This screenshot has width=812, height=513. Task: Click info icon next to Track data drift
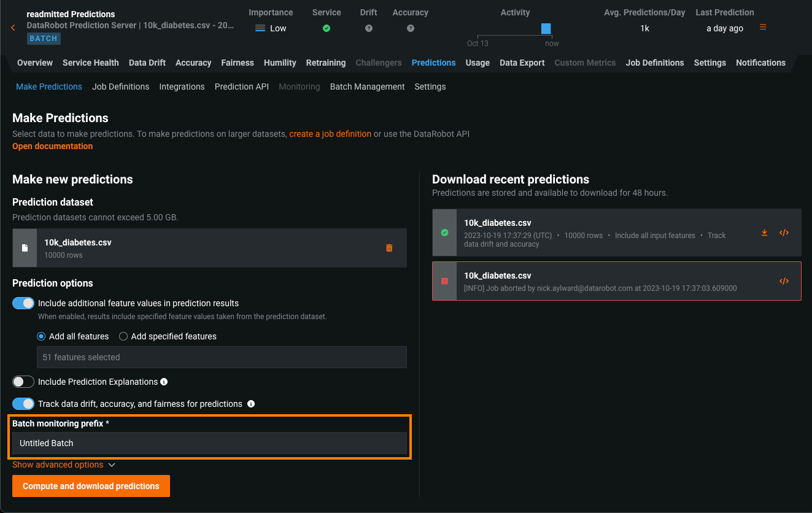250,404
